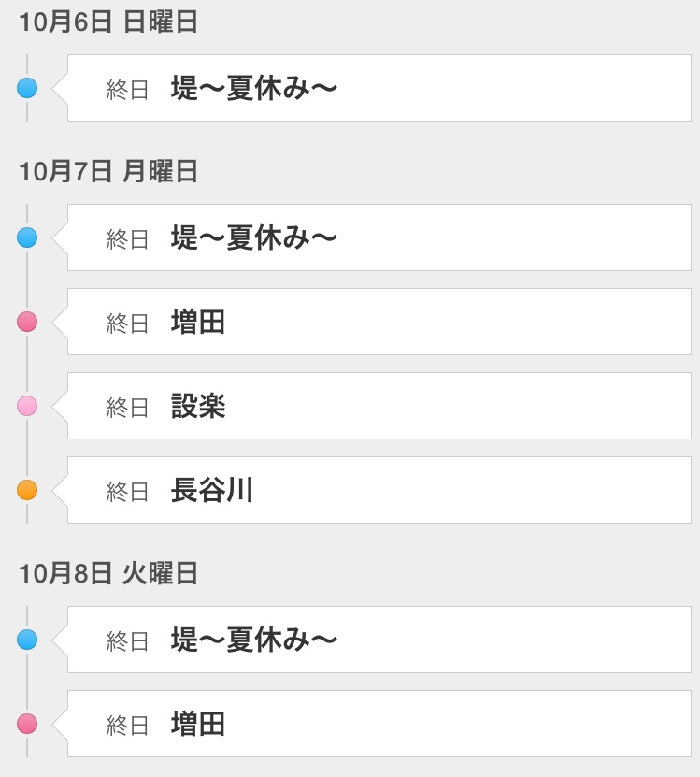Click blue dot marker under 10月8日
Viewport: 700px width, 777px height.
point(27,640)
